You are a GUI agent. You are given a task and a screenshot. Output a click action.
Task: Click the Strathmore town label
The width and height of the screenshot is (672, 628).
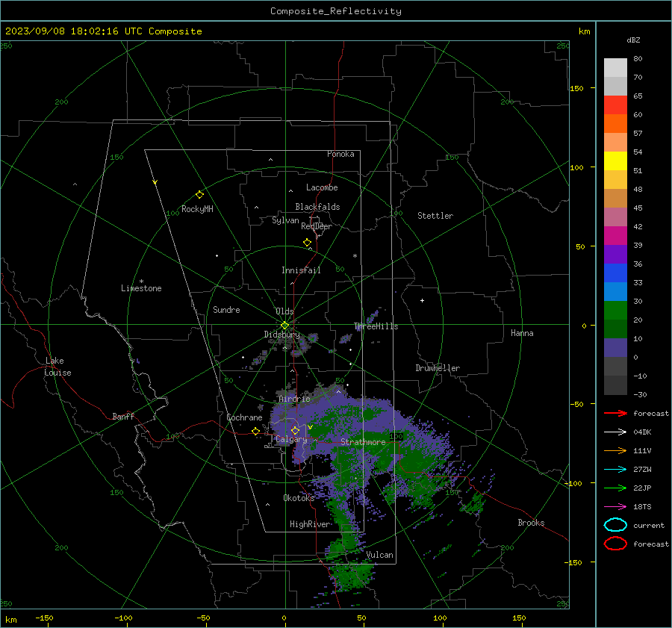tap(363, 442)
